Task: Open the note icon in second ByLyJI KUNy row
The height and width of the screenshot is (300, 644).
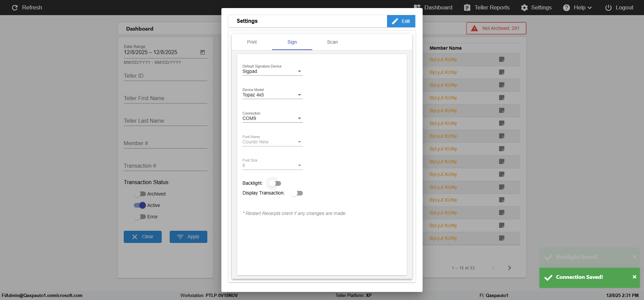Action: (x=502, y=72)
